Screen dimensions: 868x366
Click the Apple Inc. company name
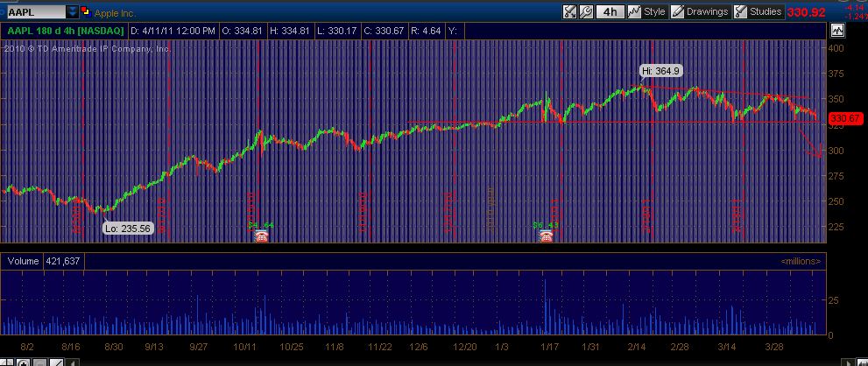tap(115, 13)
